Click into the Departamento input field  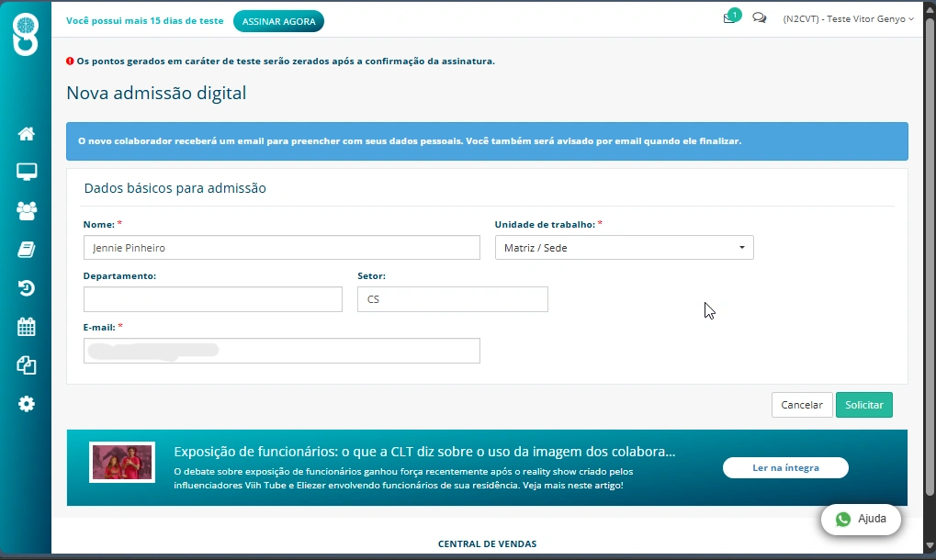point(213,299)
